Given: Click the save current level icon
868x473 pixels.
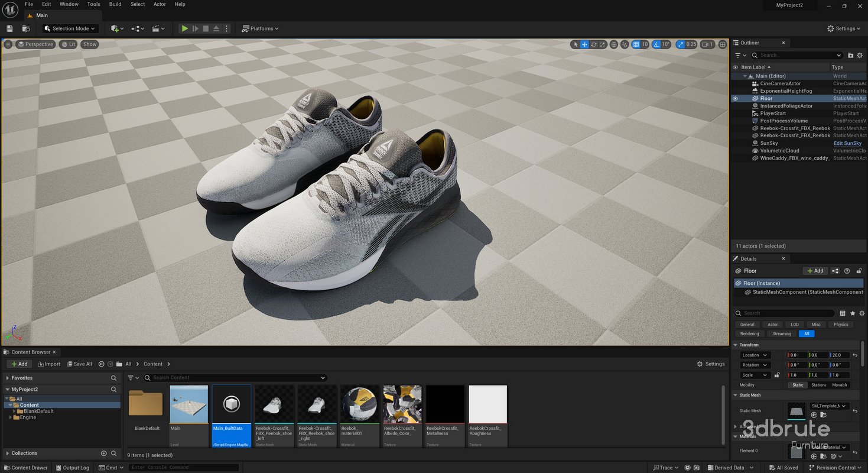Looking at the screenshot, I should (x=9, y=28).
